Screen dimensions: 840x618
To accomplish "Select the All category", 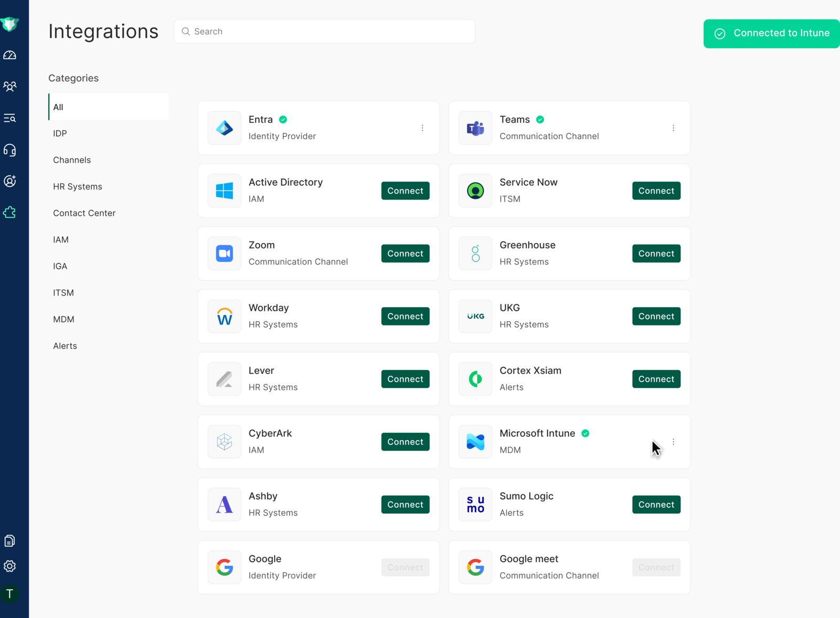I will pyautogui.click(x=109, y=107).
